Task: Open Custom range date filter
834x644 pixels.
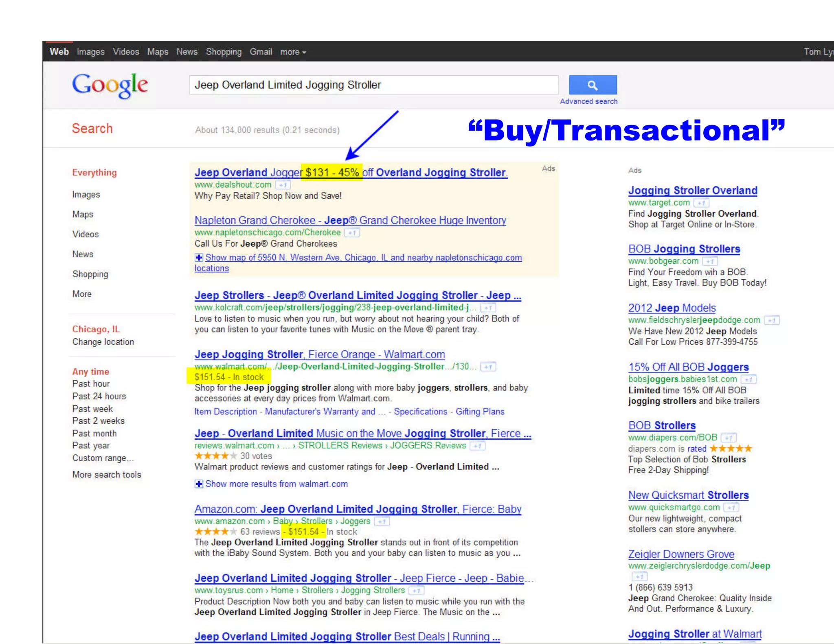Action: click(103, 458)
